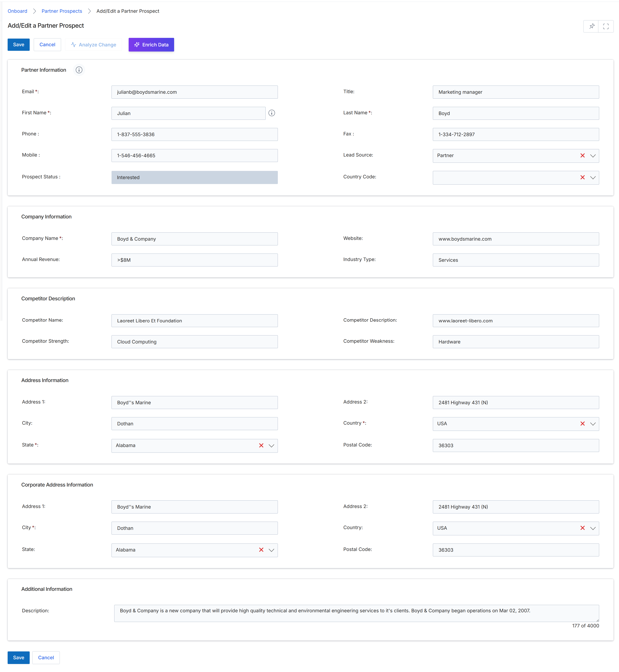Focus the First Name field
Image resolution: width=619 pixels, height=672 pixels.
pos(189,113)
